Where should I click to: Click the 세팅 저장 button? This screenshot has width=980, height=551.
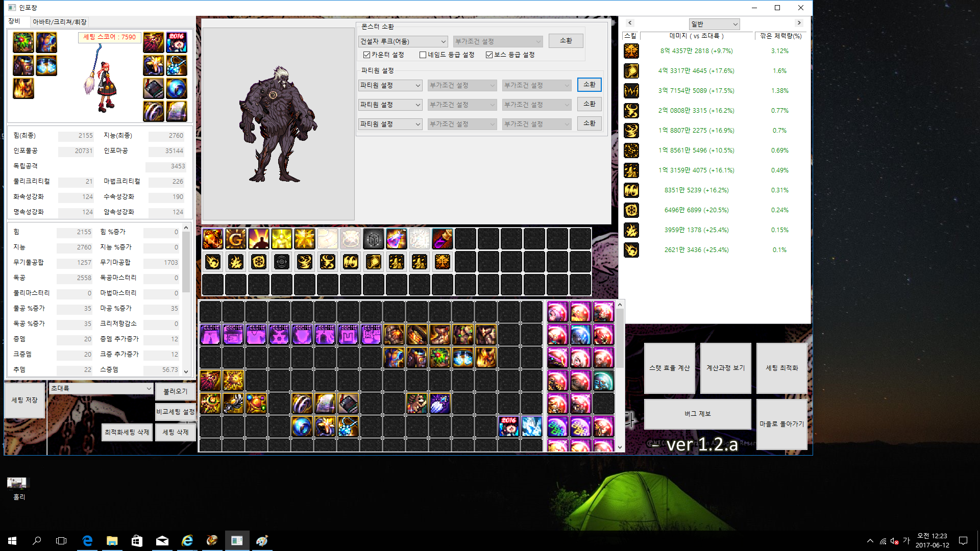point(24,400)
